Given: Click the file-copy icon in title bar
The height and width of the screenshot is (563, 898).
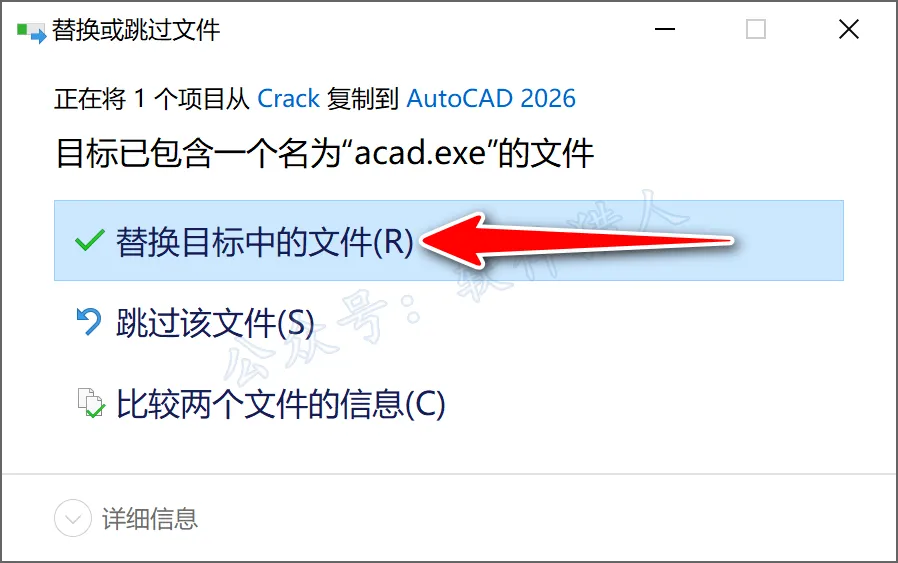Looking at the screenshot, I should click(x=31, y=32).
